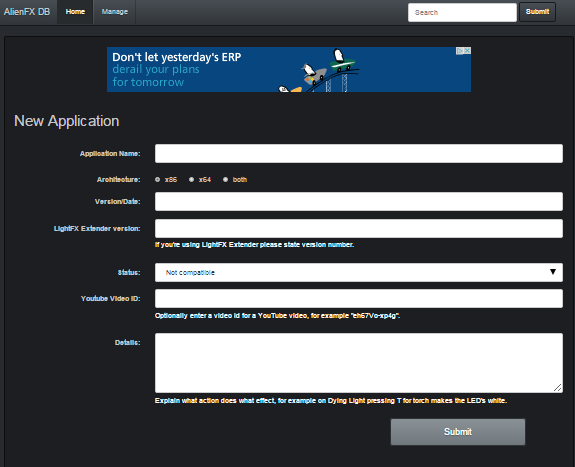Open the Status dropdown showing Not compatible
Image resolution: width=575 pixels, height=467 pixels.
359,272
